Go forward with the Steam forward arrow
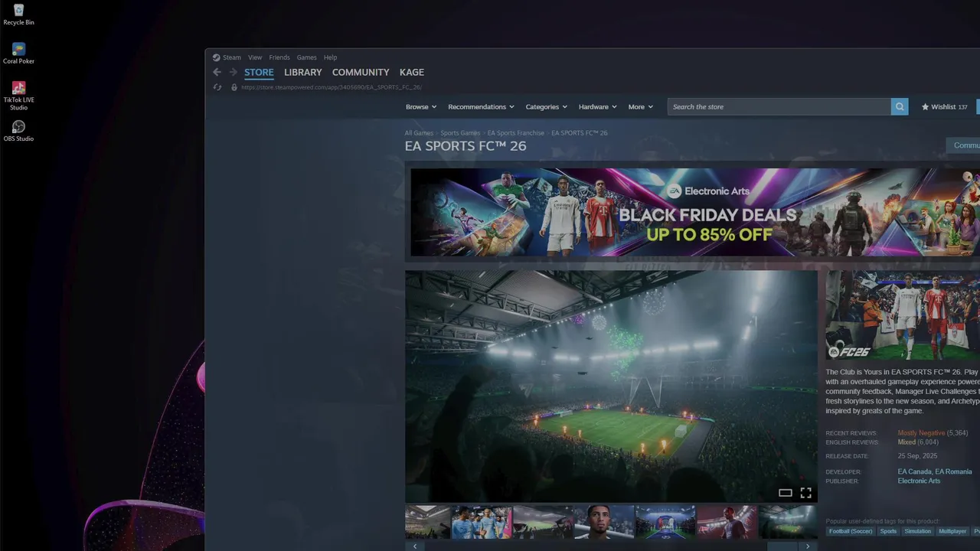The height and width of the screenshot is (551, 980). tap(234, 72)
